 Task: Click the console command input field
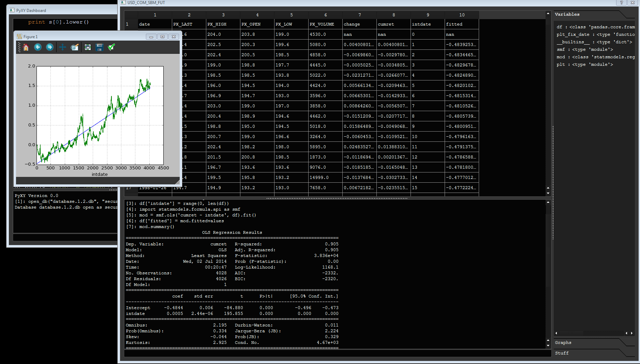click(337, 353)
